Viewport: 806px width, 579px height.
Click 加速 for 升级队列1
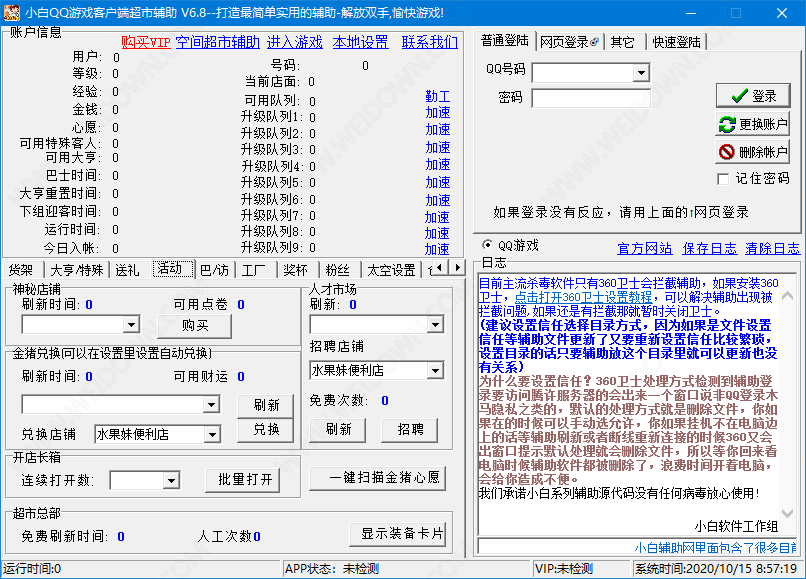(437, 113)
